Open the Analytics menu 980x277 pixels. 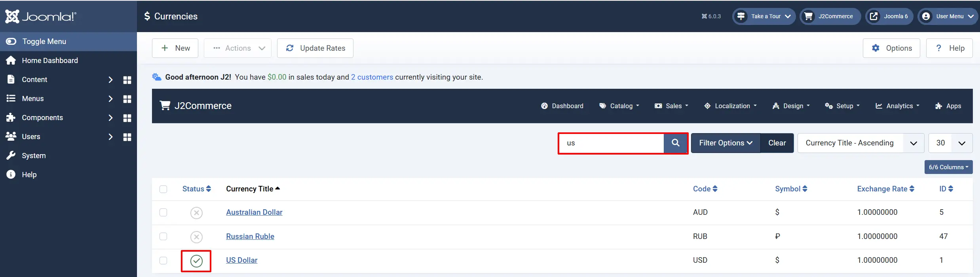coord(897,106)
